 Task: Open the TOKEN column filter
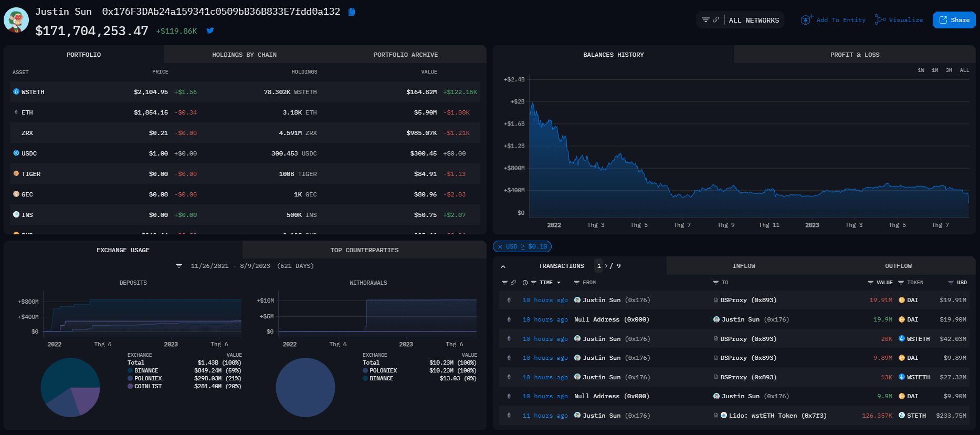click(x=901, y=283)
